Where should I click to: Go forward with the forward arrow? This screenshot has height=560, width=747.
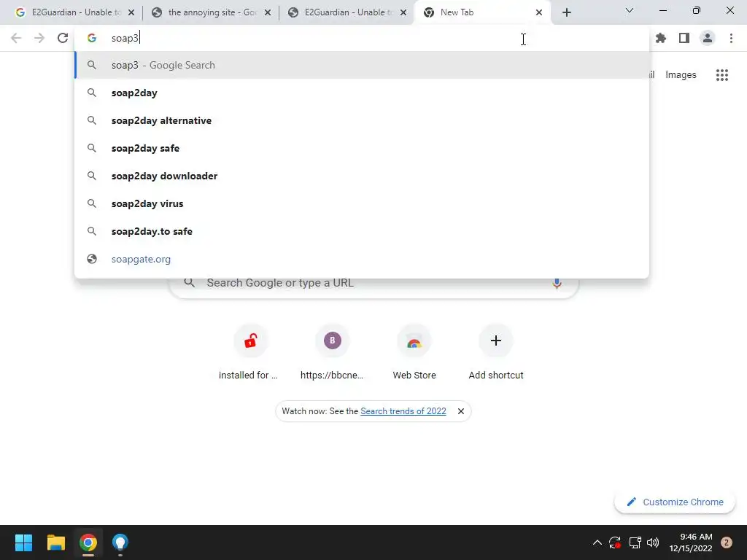[x=39, y=38]
